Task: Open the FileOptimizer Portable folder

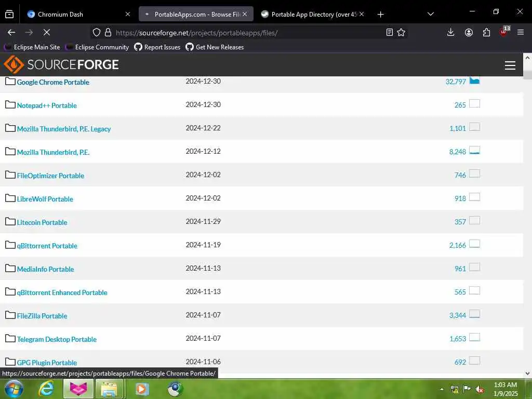Action: point(50,176)
